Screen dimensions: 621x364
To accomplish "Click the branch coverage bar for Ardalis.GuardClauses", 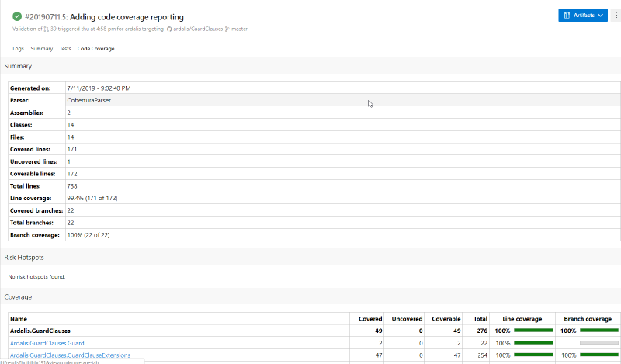I will click(598, 331).
